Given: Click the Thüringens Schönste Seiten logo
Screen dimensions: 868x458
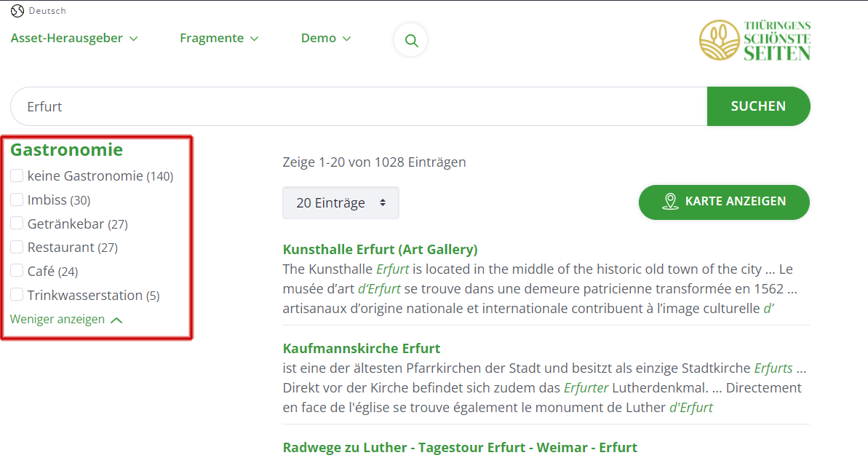Looking at the screenshot, I should 754,40.
